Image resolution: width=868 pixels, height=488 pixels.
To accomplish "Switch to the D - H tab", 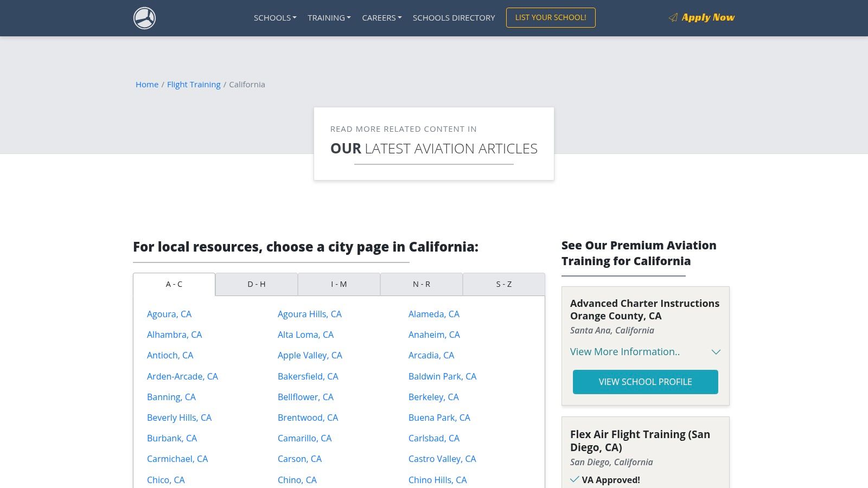I will coord(257,284).
